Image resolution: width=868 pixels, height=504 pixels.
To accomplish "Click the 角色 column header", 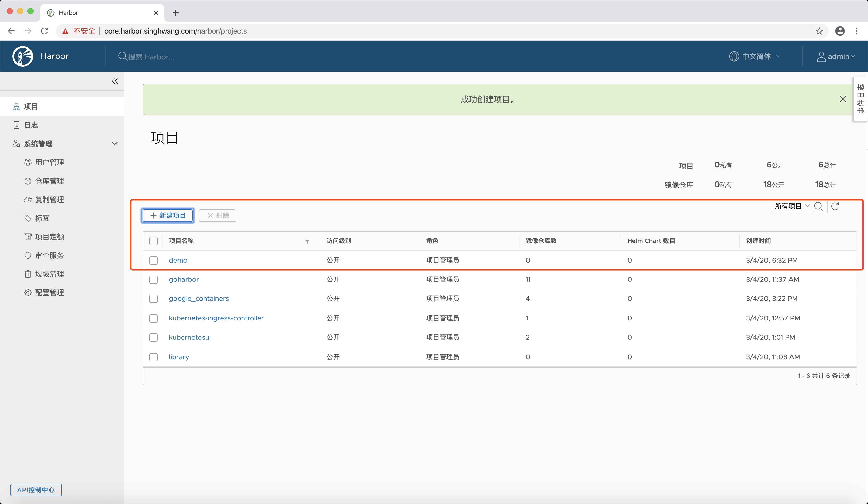I will click(432, 241).
